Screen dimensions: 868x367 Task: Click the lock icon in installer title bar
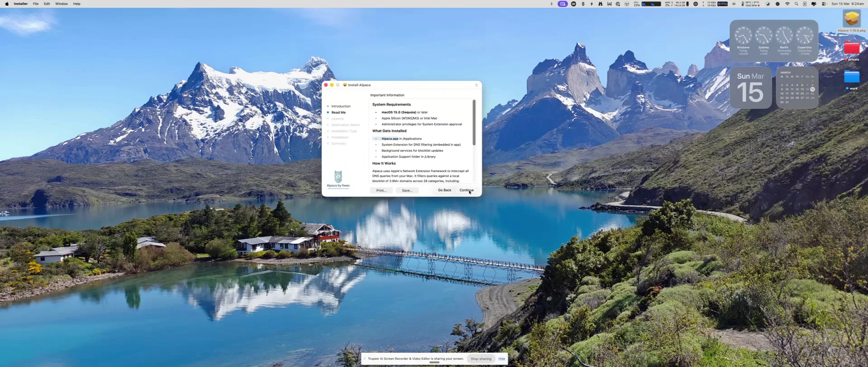click(x=476, y=85)
